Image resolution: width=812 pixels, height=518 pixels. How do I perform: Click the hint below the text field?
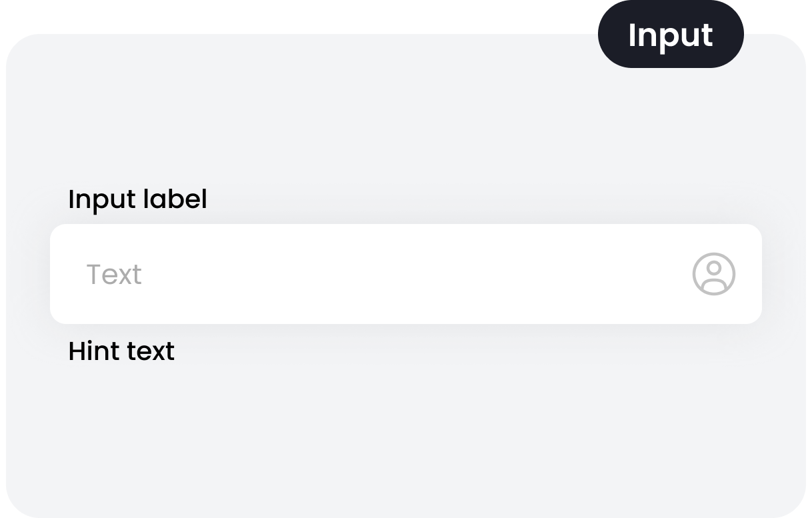121,351
